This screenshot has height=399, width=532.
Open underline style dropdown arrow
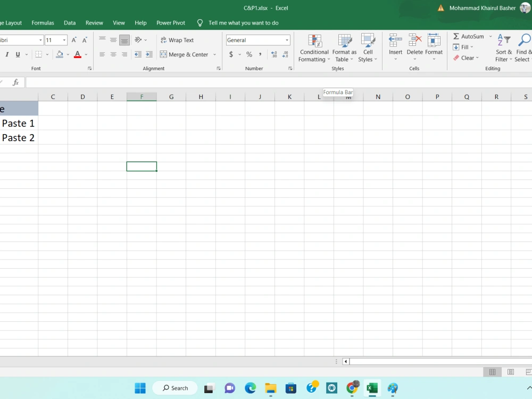(x=27, y=54)
